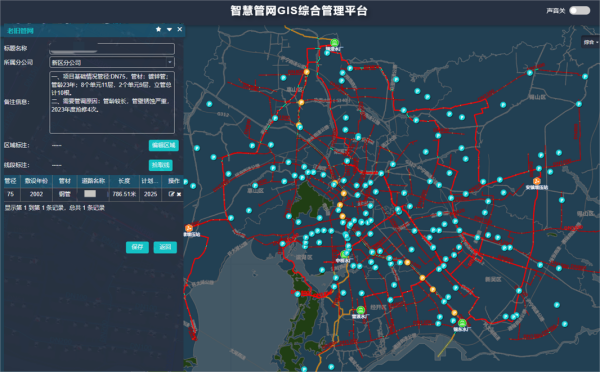Viewport: 600px width, 372px height.
Task: Click the record count text below the table
Action: (x=54, y=208)
